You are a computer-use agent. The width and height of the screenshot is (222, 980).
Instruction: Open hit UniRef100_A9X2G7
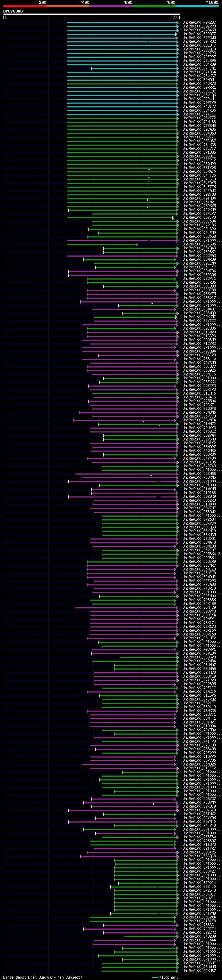pos(199,23)
